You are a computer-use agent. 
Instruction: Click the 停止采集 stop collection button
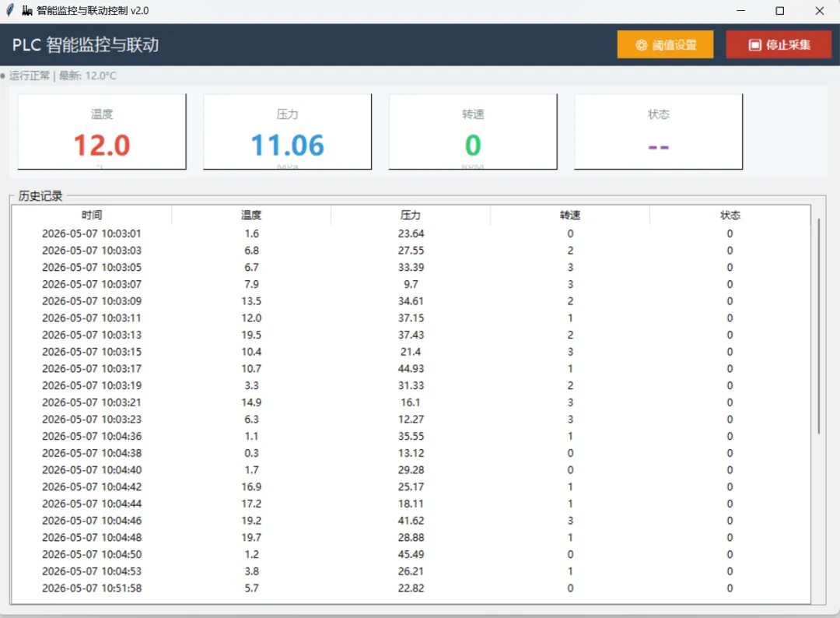tap(779, 44)
